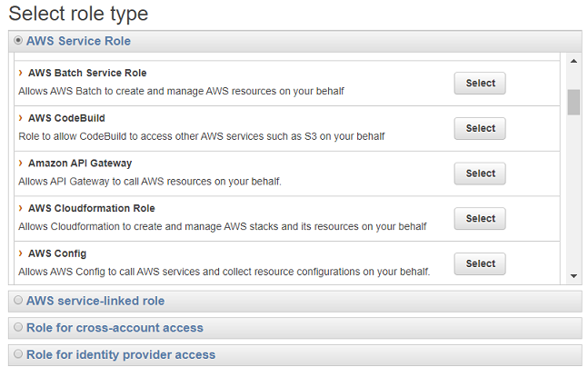
Task: Click Select for AWS Batch Service Role
Action: [x=480, y=84]
